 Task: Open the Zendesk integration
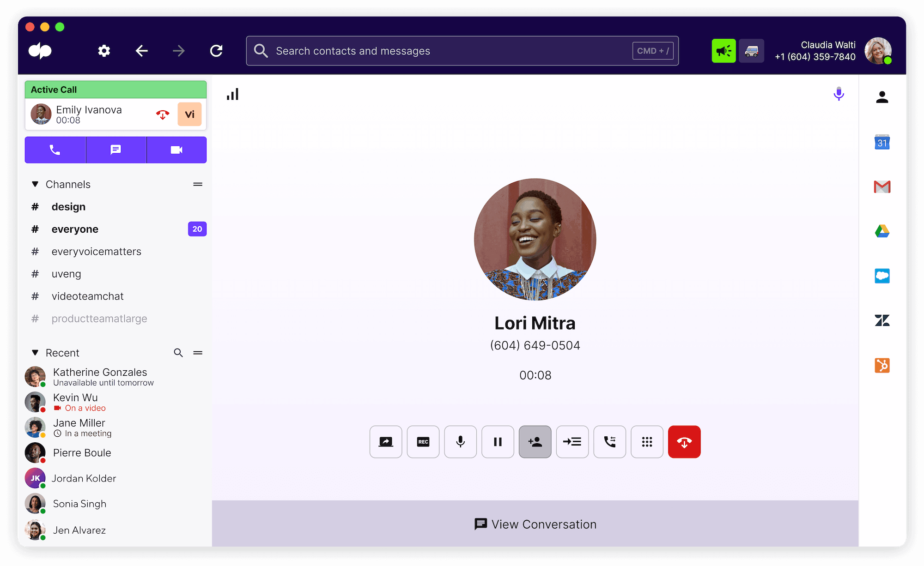(882, 320)
